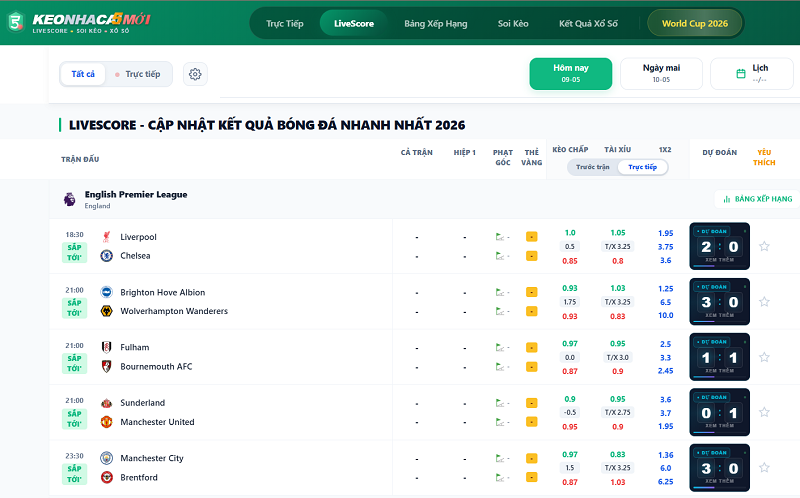The width and height of the screenshot is (800, 498).
Task: Open the Liverpool team link
Action: pyautogui.click(x=138, y=237)
